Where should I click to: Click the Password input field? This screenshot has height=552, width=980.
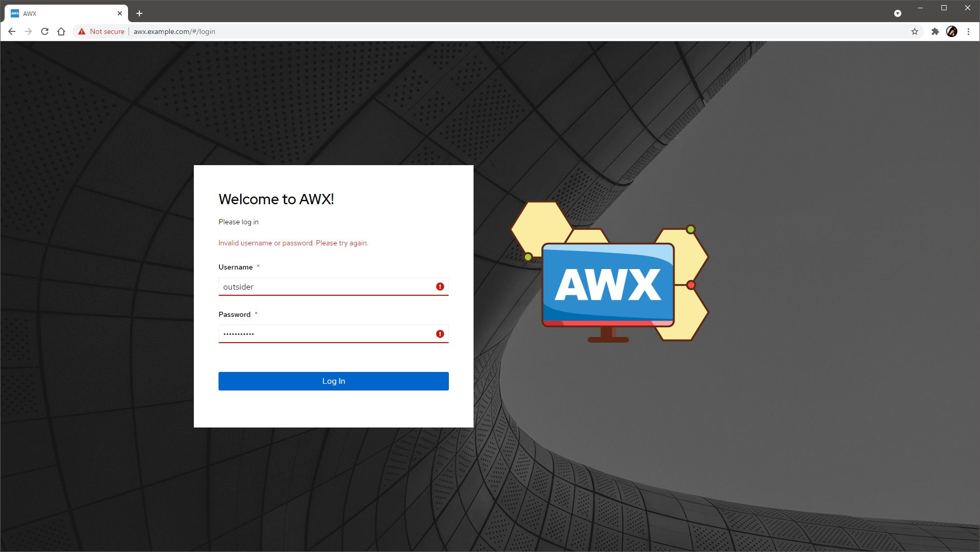pyautogui.click(x=324, y=334)
